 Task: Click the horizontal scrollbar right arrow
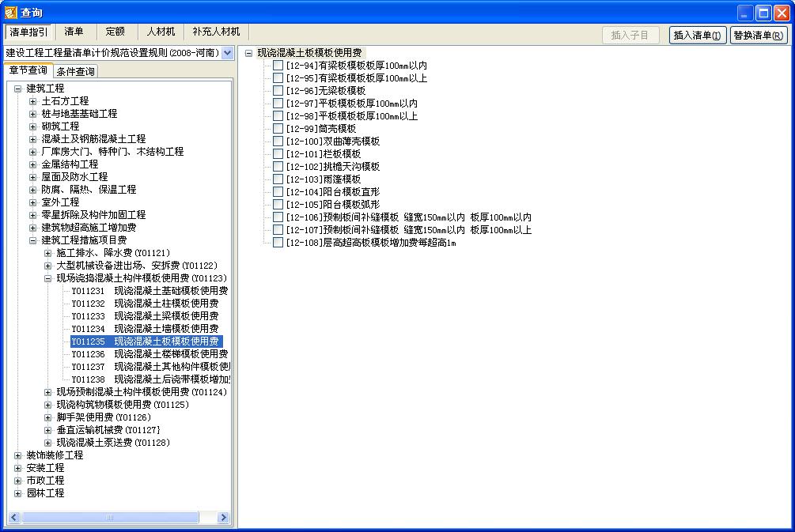223,518
